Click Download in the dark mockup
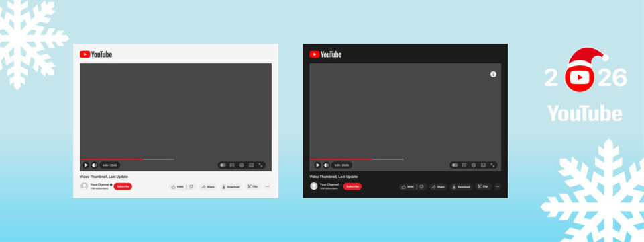The width and height of the screenshot is (644, 242). (461, 186)
